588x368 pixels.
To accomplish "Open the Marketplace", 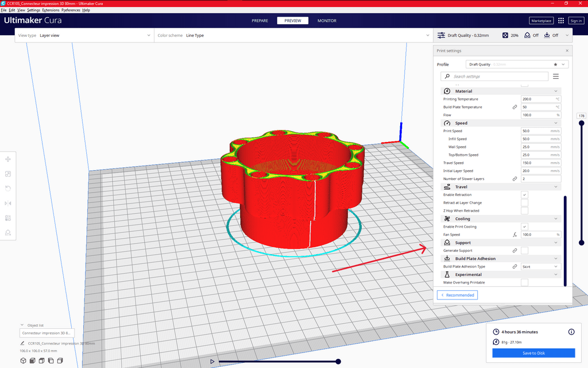I will point(541,21).
